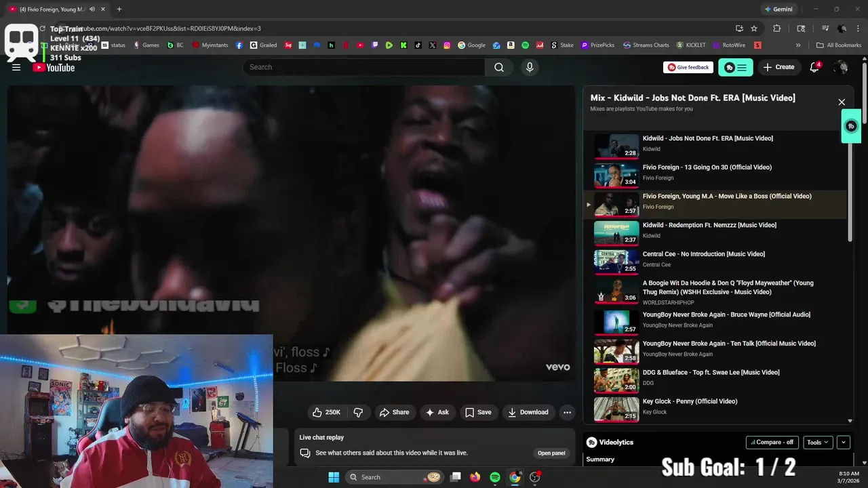The image size is (868, 488).
Task: Focus the YouTube search field
Action: [363, 67]
